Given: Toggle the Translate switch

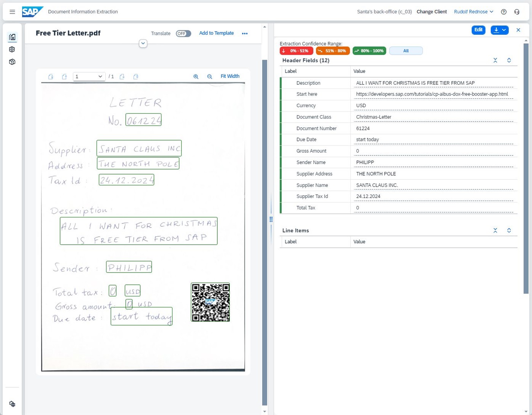Looking at the screenshot, I should [183, 33].
